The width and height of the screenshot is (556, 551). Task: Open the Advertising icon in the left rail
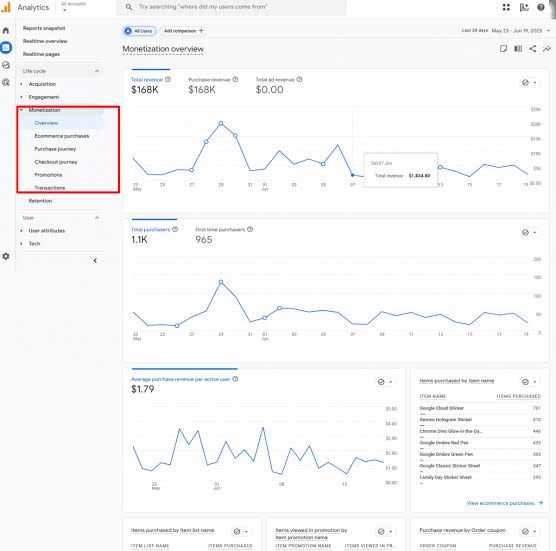[x=6, y=82]
